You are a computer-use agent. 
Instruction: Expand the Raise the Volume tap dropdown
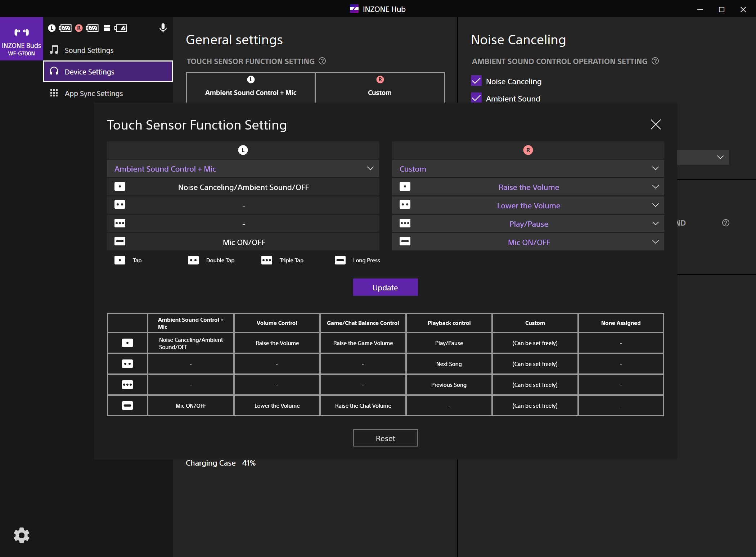(x=528, y=187)
